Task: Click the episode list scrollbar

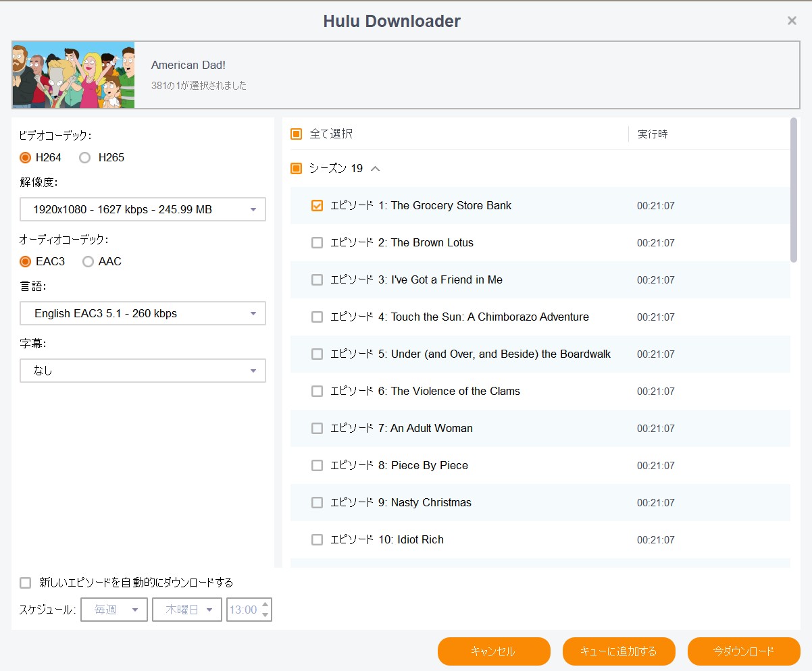Action: point(794,190)
